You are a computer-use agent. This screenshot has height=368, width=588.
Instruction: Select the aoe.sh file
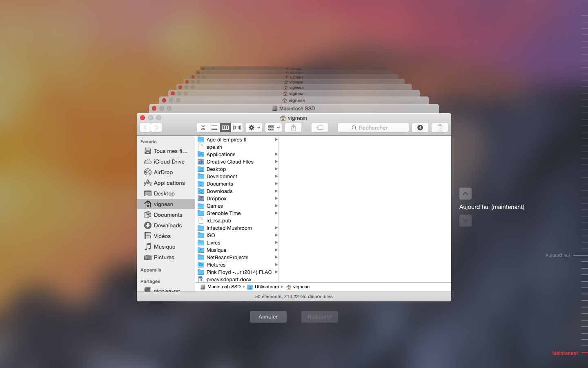[x=237, y=147]
